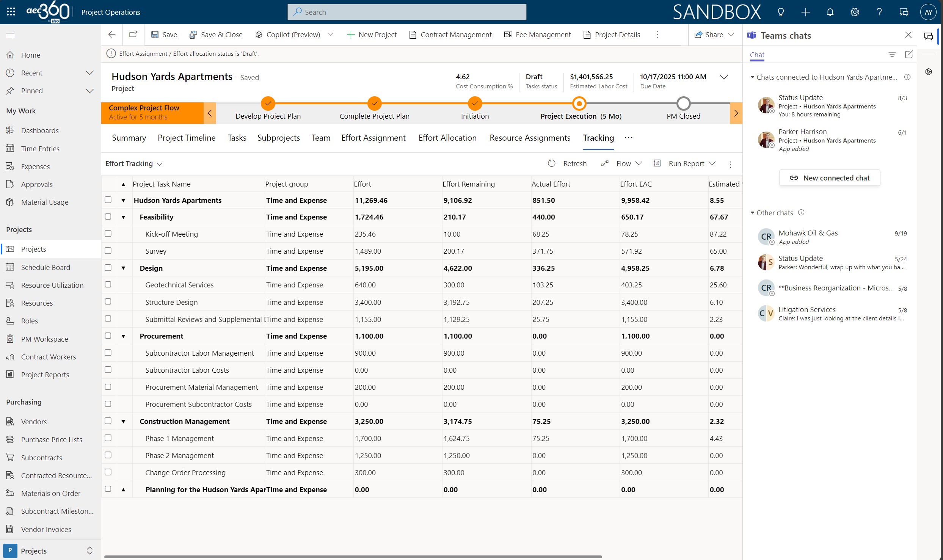Open the chat filter icon
The image size is (943, 560).
coord(892,55)
